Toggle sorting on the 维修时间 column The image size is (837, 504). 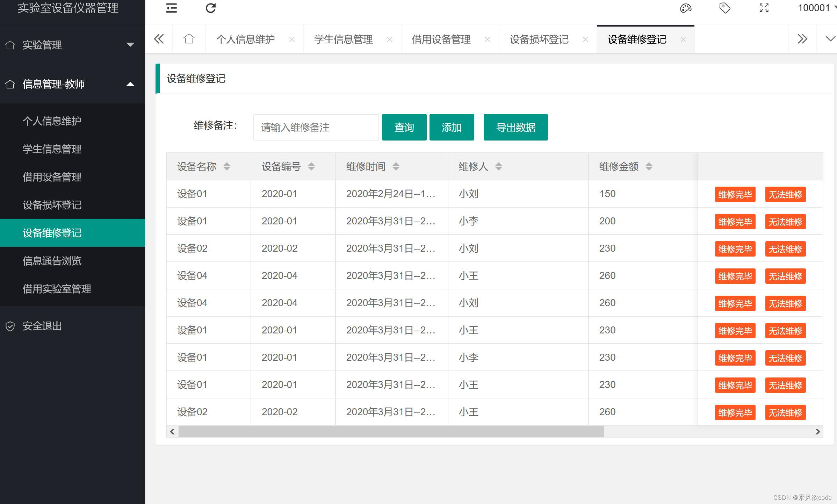coord(396,166)
